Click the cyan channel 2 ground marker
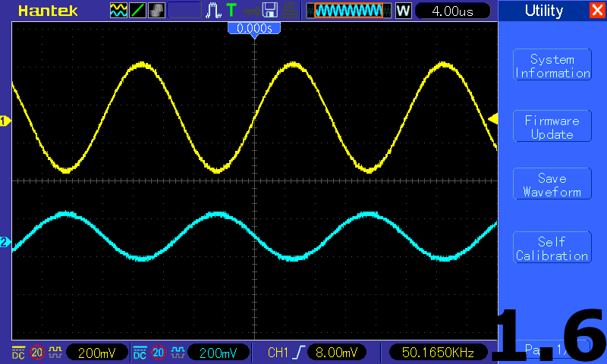The height and width of the screenshot is (364, 607). pyautogui.click(x=5, y=242)
